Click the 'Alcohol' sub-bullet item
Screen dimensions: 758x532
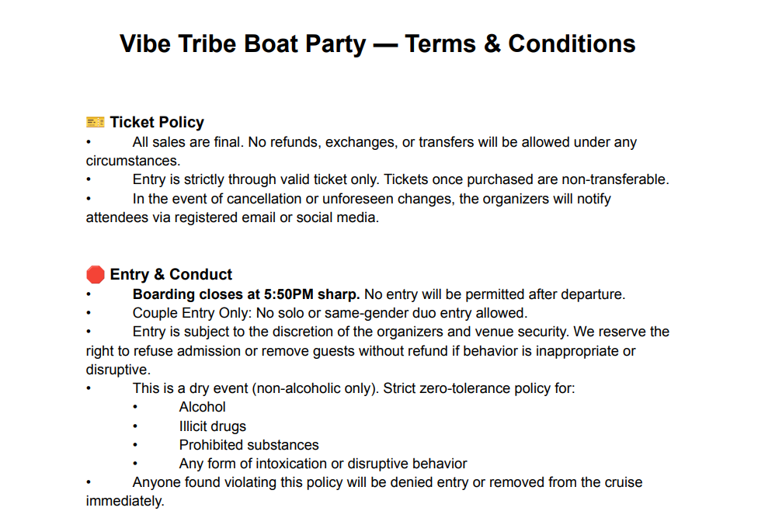coord(202,407)
